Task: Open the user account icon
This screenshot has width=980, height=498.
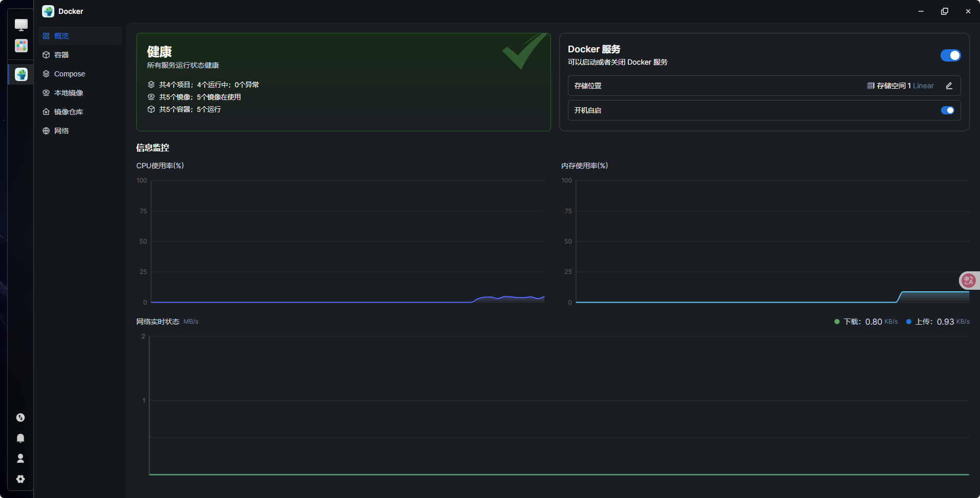Action: (x=21, y=458)
